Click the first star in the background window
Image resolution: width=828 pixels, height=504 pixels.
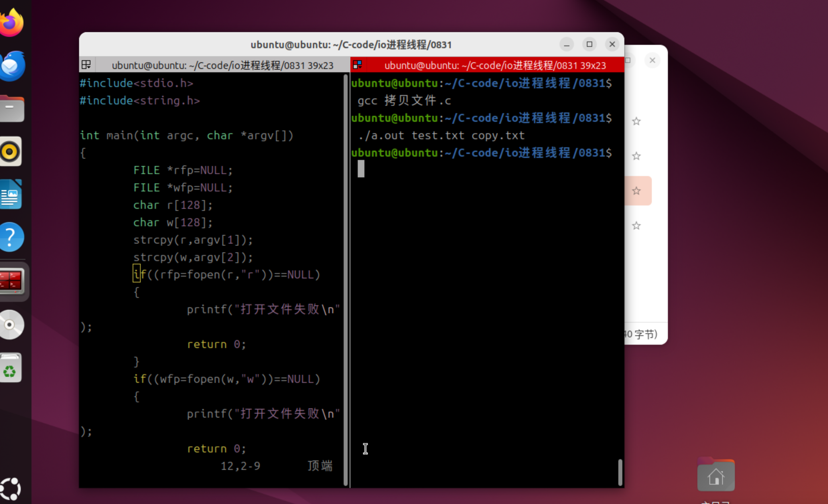(x=636, y=121)
